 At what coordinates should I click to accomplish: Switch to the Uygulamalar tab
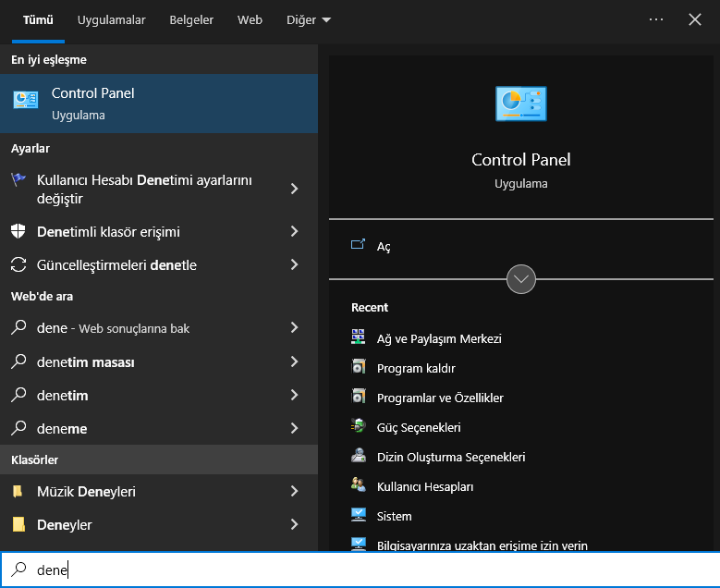(111, 19)
